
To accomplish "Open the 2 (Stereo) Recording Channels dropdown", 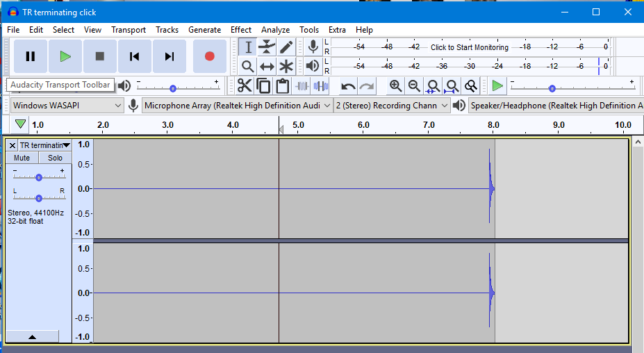I will pos(392,106).
